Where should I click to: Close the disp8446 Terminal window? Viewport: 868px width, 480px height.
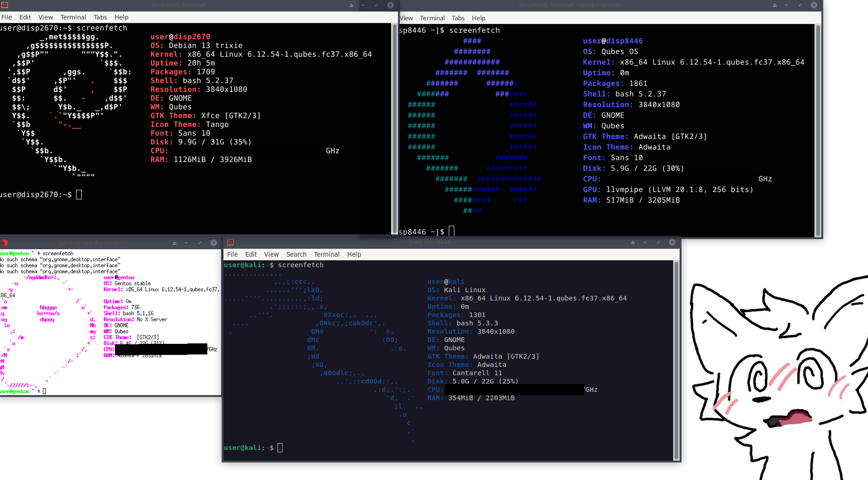click(814, 5)
